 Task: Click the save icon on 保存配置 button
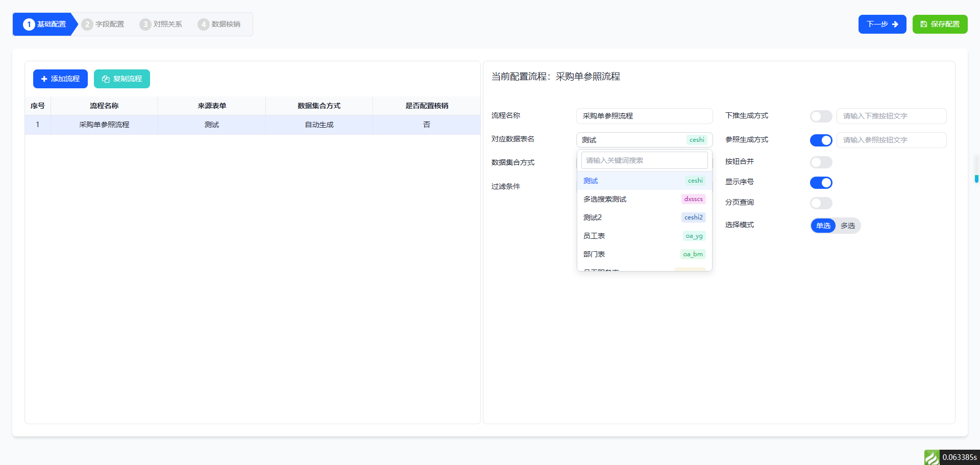[x=923, y=24]
